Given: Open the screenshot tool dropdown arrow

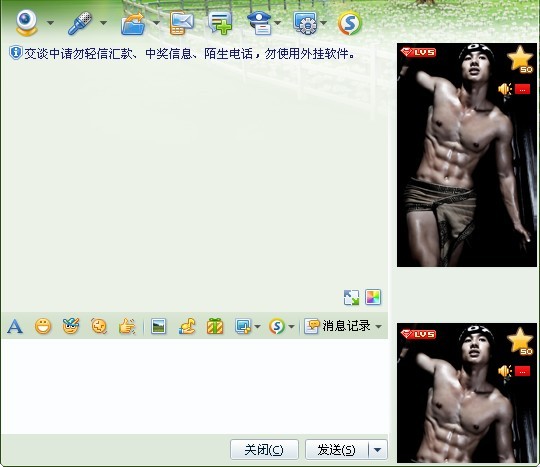Looking at the screenshot, I should [257, 326].
